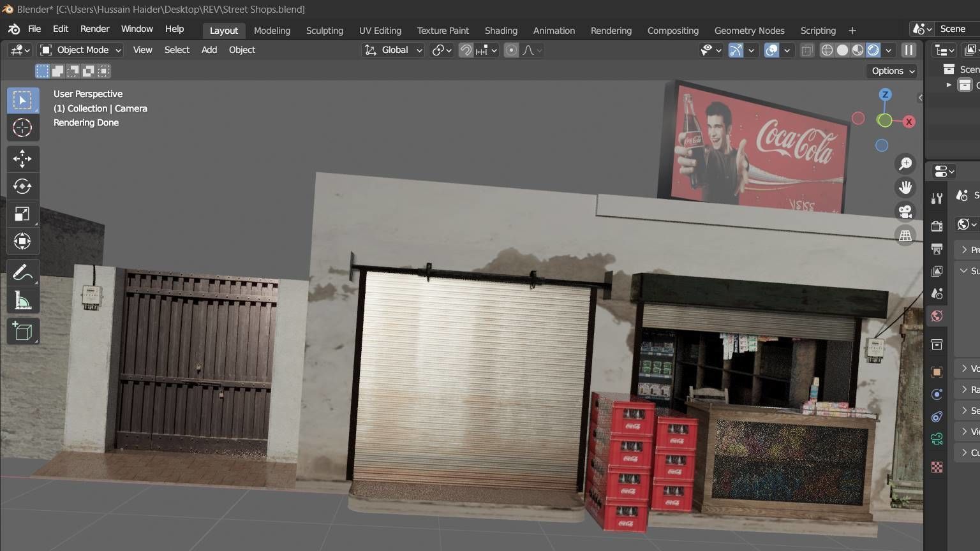Switch perspective/orthographic with grid icon
The image size is (980, 551).
pyautogui.click(x=905, y=236)
